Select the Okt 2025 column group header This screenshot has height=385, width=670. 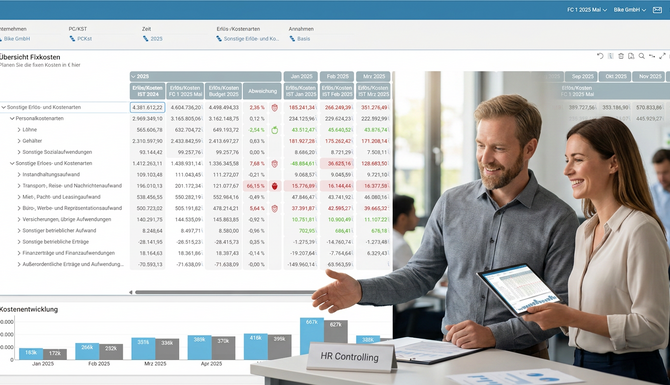click(614, 76)
